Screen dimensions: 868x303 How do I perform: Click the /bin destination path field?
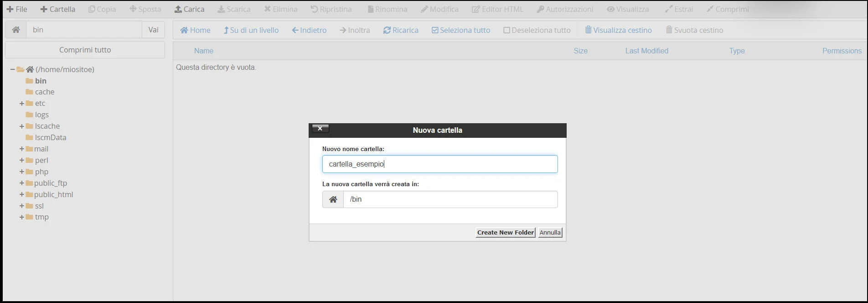[450, 199]
